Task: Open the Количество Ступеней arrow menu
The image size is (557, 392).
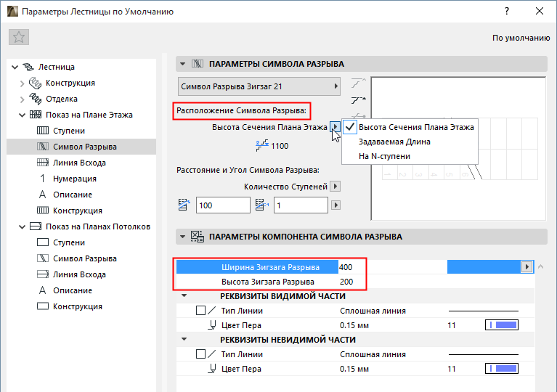Action: pyautogui.click(x=336, y=186)
